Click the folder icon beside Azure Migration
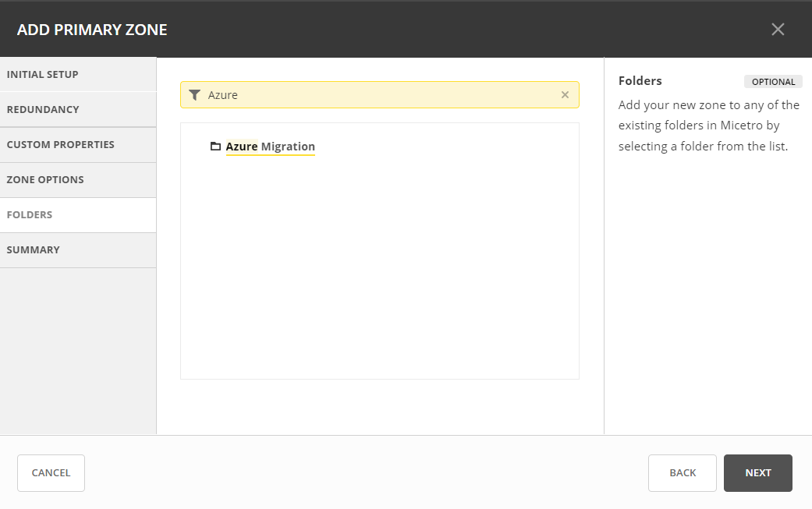 215,147
